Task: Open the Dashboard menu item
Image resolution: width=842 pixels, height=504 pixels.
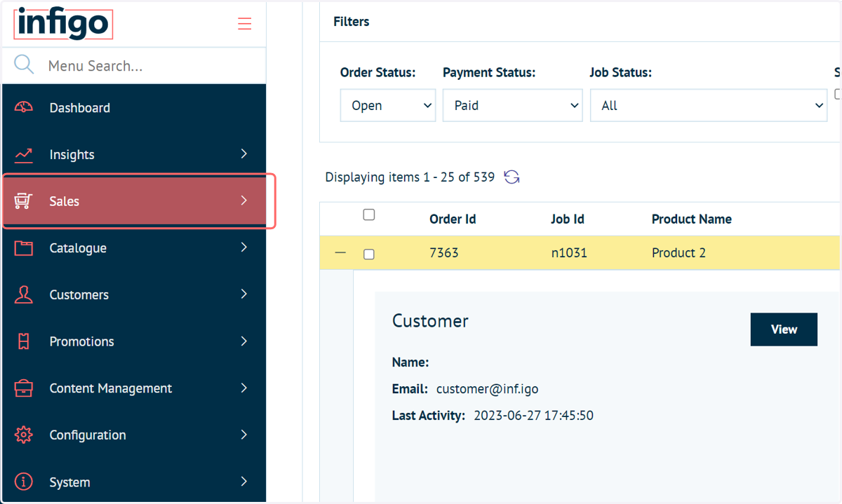Action: (x=134, y=107)
